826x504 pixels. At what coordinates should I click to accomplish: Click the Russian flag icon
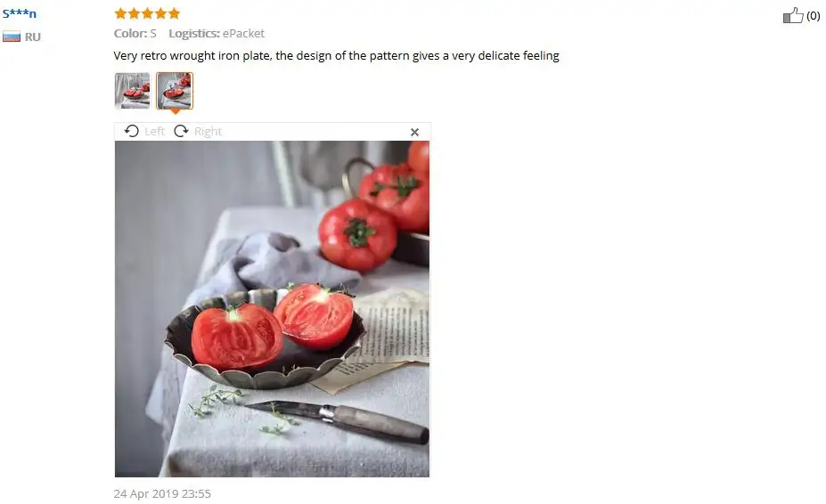(12, 37)
